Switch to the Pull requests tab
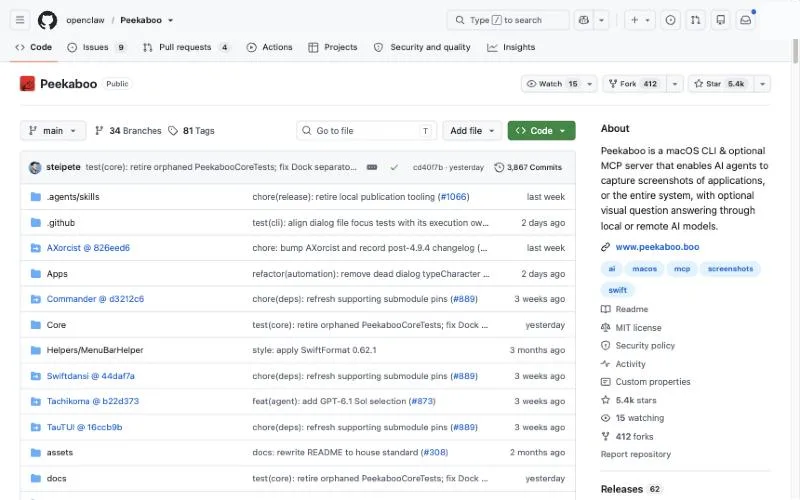 [x=186, y=47]
